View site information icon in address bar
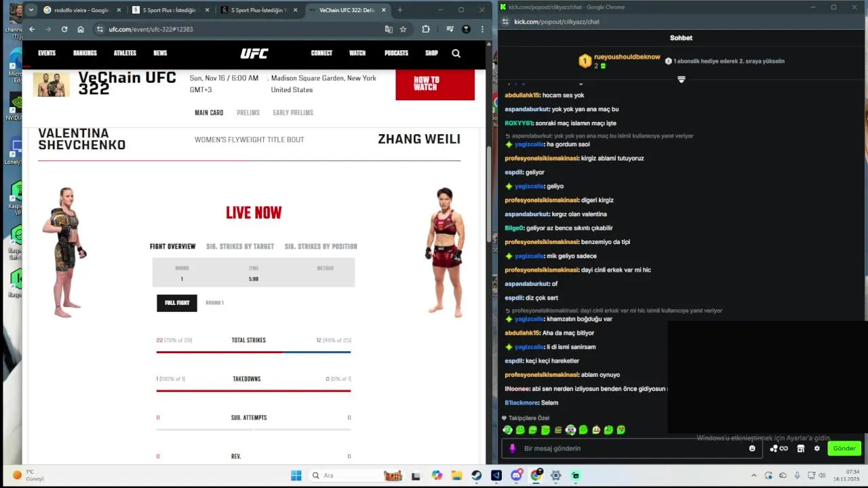The image size is (868, 488). coord(100,29)
